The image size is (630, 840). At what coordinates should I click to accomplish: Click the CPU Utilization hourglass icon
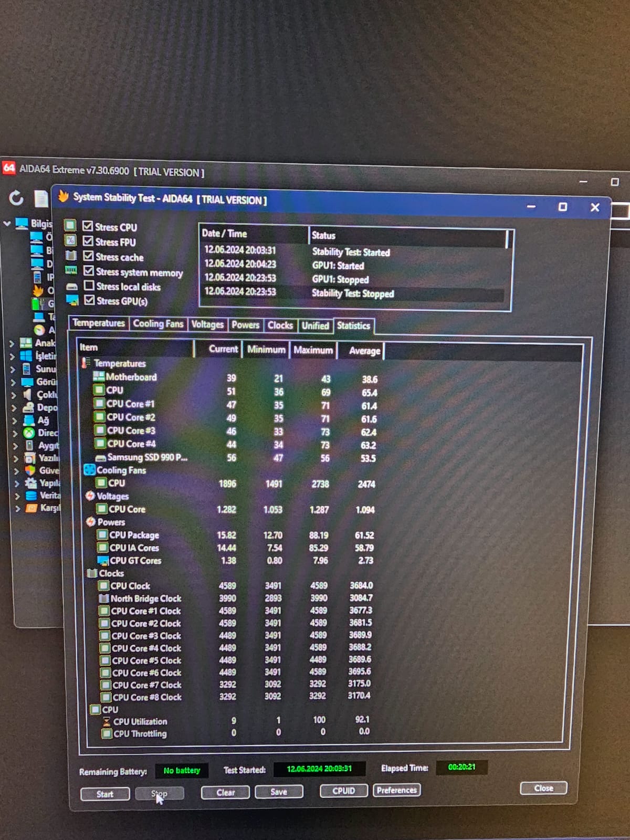click(x=107, y=721)
